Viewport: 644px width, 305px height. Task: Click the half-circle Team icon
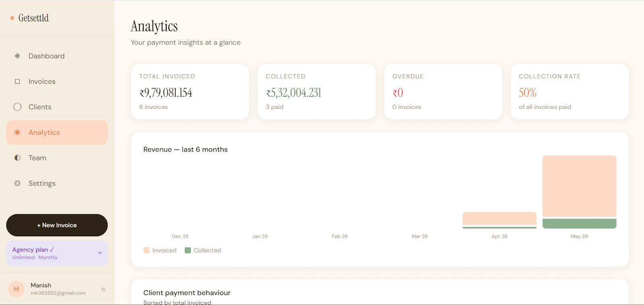17,158
